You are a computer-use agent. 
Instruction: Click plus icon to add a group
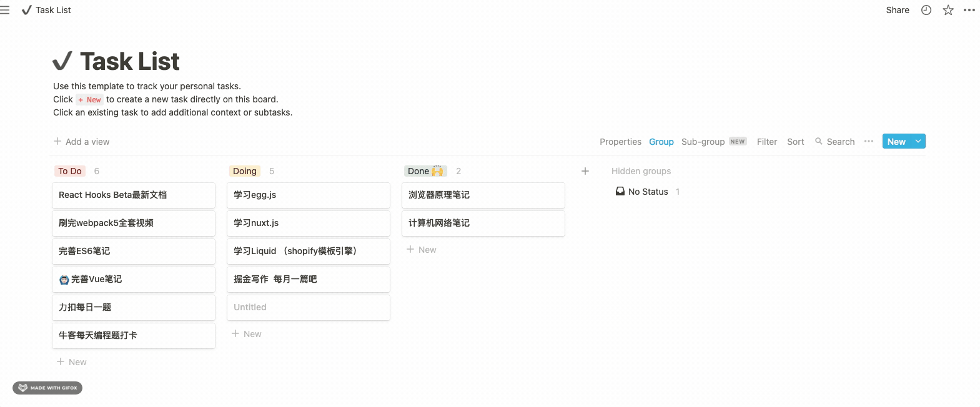(585, 171)
